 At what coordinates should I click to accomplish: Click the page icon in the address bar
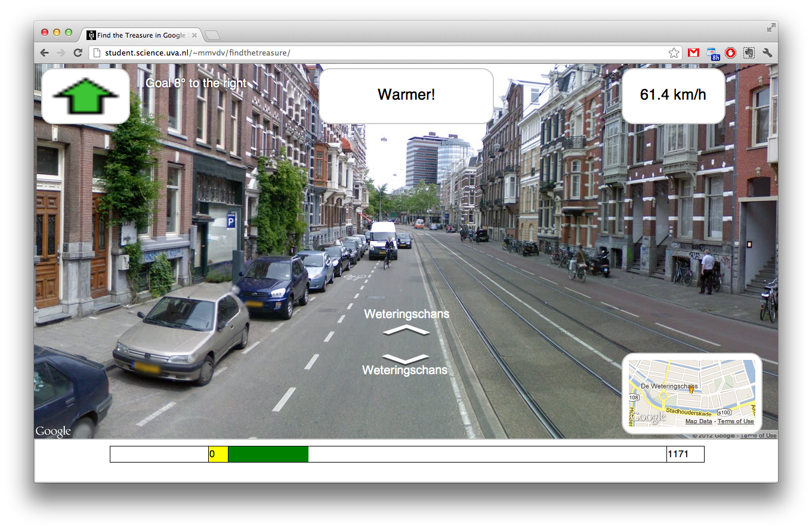[x=97, y=53]
